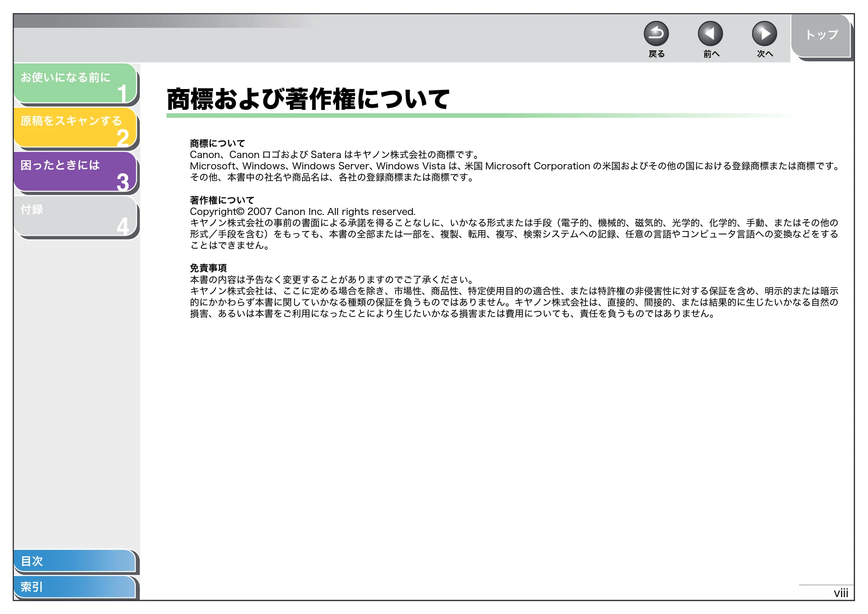This screenshot has height=614, width=868.
Task: Click the line 本書の内容は予告なく変更する
Action: click(333, 279)
